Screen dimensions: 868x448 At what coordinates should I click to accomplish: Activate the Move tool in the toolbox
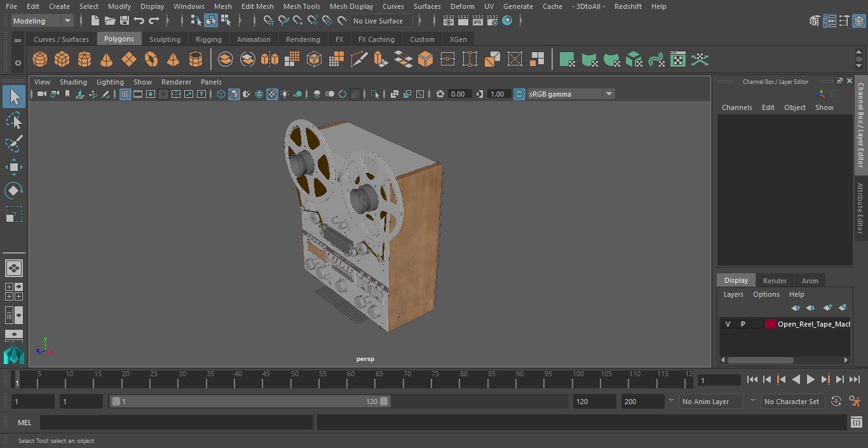coord(13,167)
